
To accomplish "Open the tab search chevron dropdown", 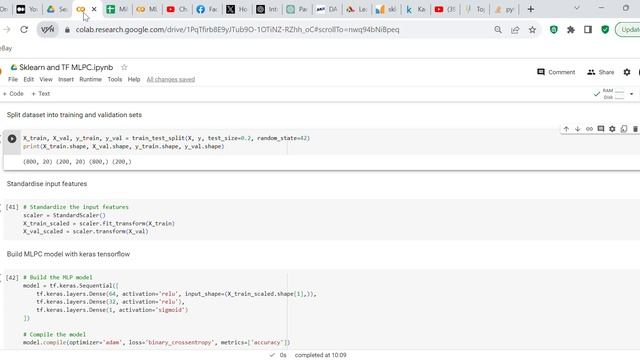I will pos(577,8).
